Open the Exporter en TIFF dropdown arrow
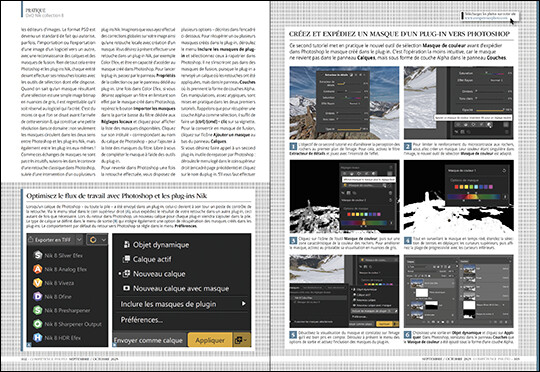 [x=79, y=240]
